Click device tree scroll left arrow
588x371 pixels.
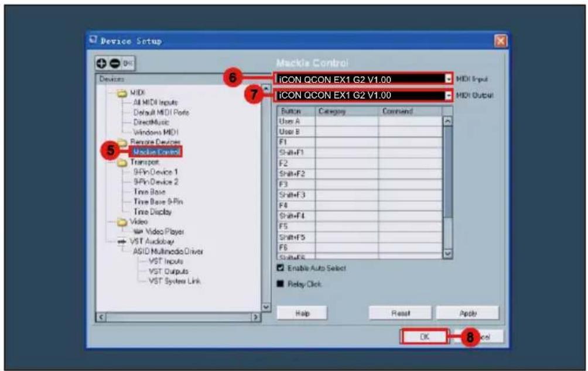[x=101, y=317]
